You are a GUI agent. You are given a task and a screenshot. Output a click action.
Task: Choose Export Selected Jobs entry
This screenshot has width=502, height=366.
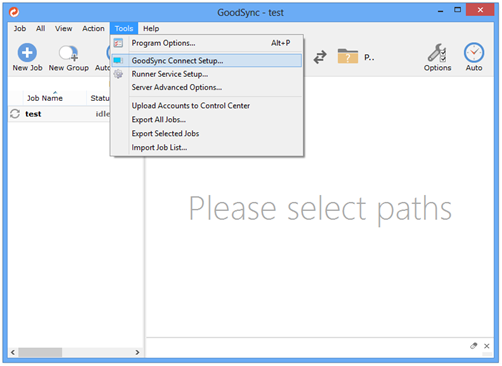(207, 134)
